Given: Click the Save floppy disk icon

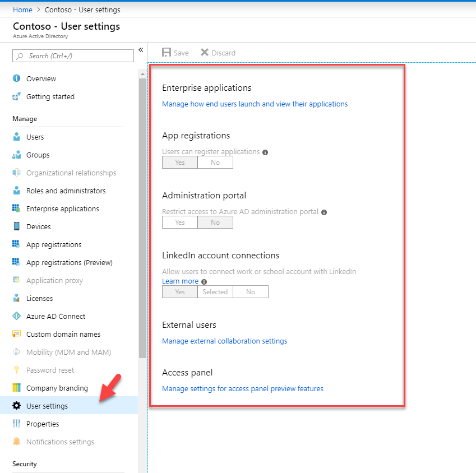Looking at the screenshot, I should (167, 53).
